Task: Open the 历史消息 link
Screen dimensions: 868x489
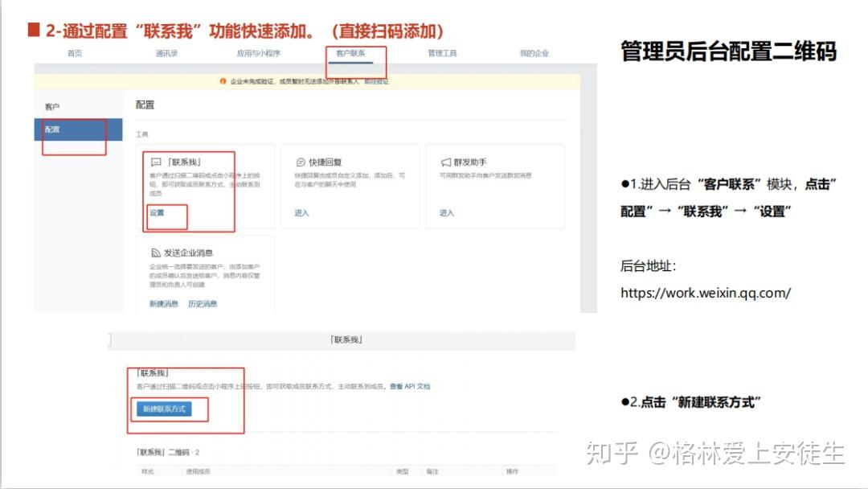Action: coord(203,303)
